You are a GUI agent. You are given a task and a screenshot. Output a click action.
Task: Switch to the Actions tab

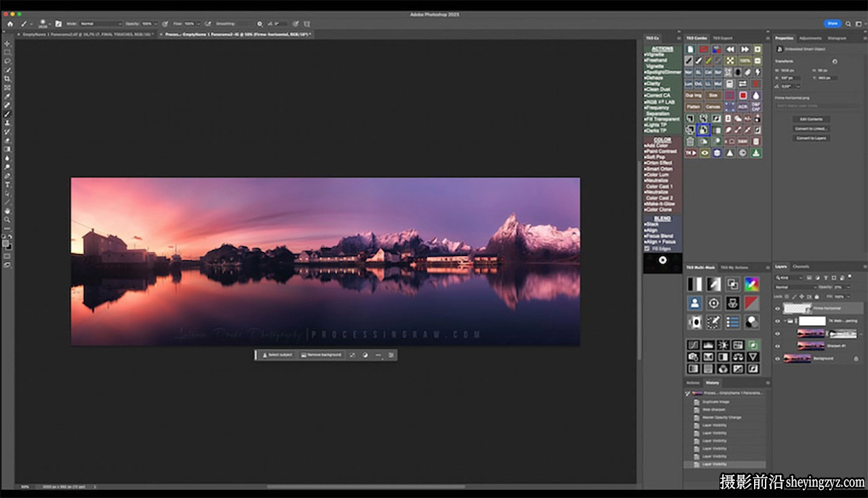point(693,383)
